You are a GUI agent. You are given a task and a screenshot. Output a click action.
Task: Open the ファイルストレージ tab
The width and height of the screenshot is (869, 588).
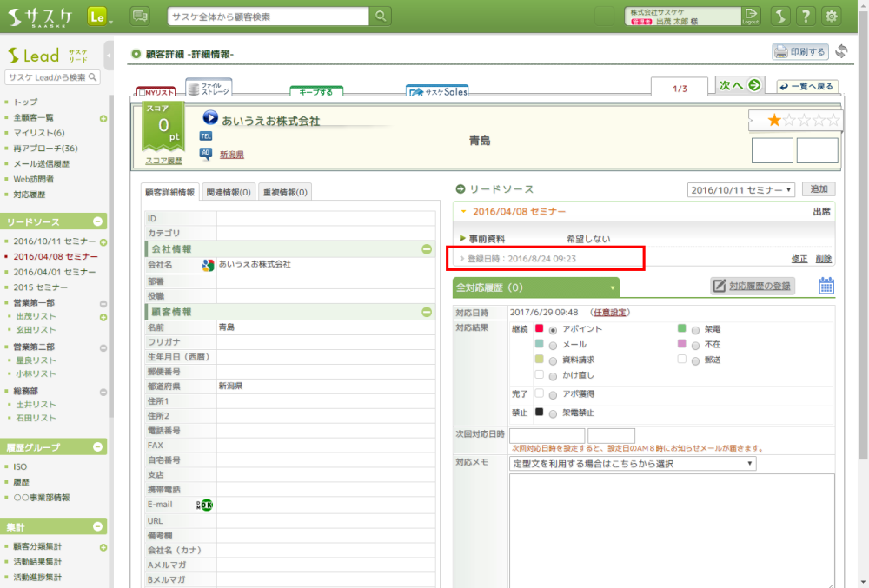pyautogui.click(x=209, y=89)
